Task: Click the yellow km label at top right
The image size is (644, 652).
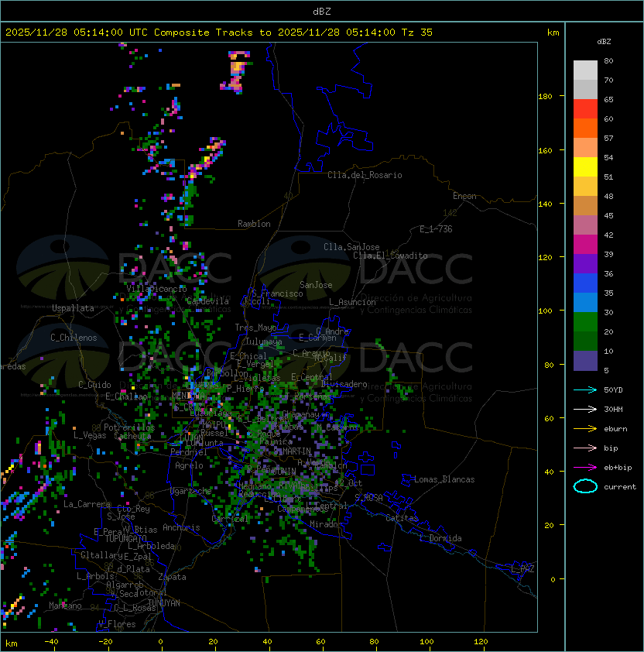Action: coord(553,33)
